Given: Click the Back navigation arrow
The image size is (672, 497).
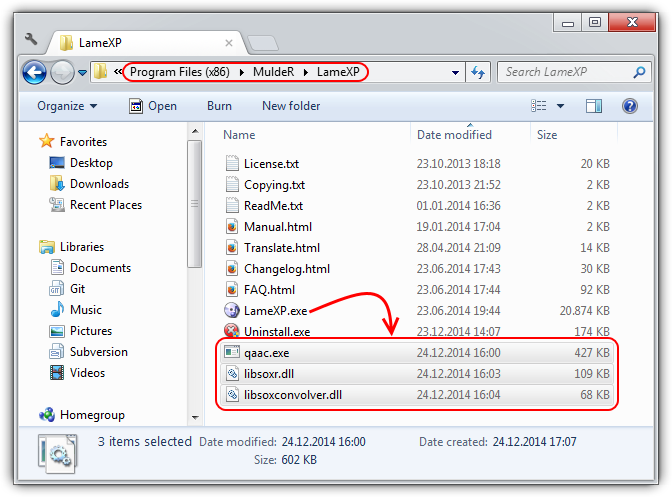Looking at the screenshot, I should coord(34,72).
